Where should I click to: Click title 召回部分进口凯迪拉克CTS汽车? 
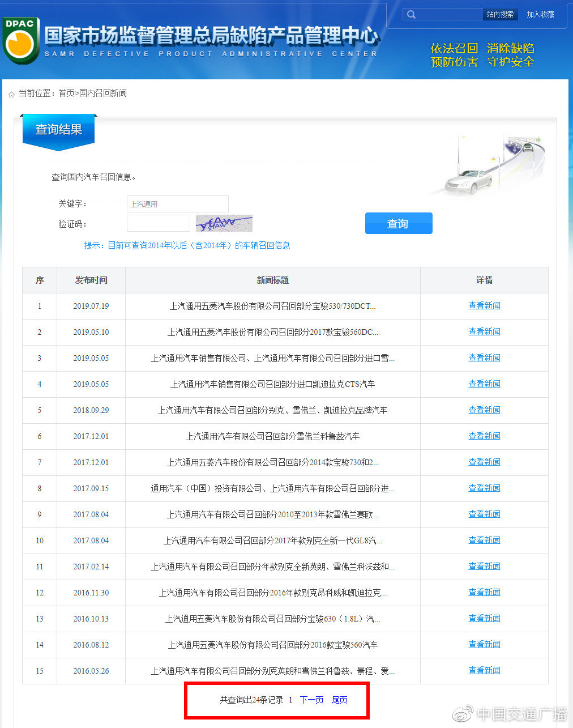(x=272, y=384)
